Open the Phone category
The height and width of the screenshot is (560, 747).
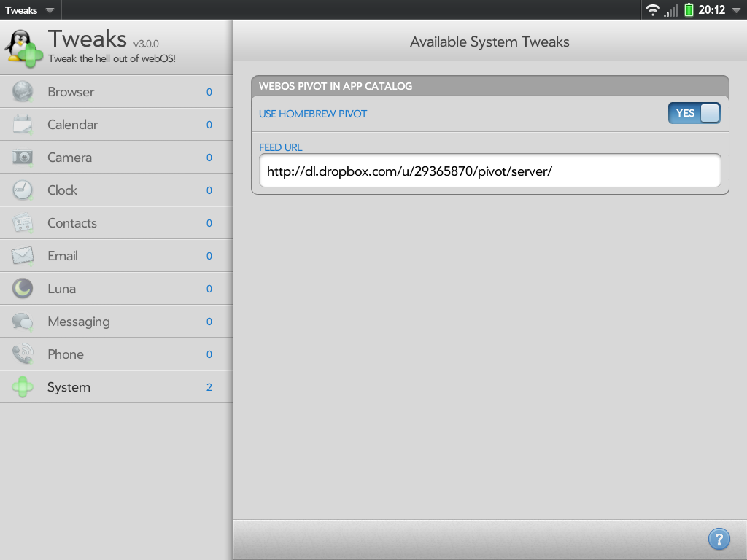click(x=116, y=354)
